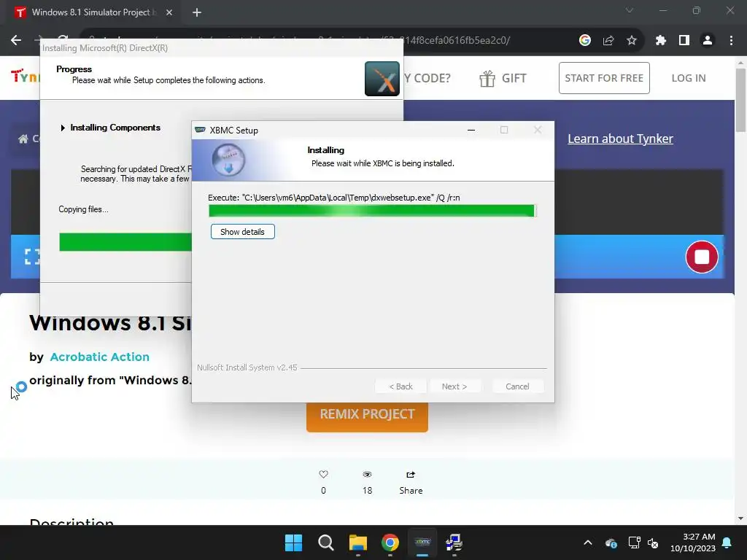Screen dimensions: 747x560
Task: Click the XBMC installation progress bar
Action: tap(373, 211)
